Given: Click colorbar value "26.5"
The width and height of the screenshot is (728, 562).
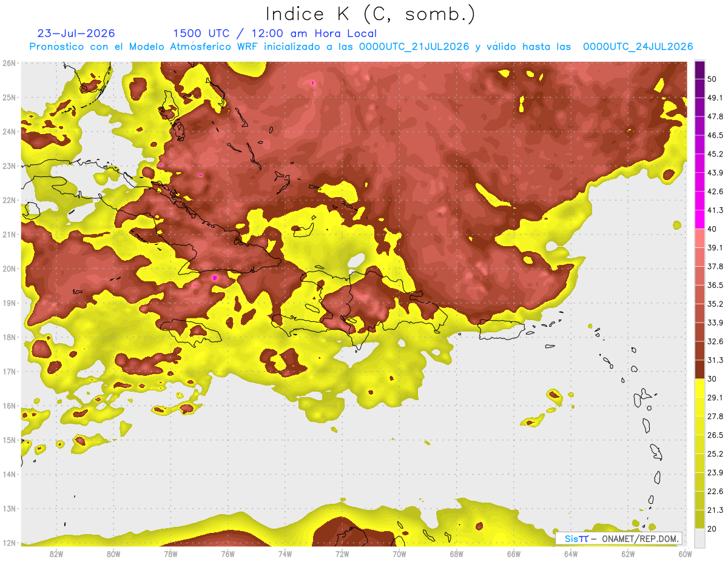Looking at the screenshot, I should point(715,435).
